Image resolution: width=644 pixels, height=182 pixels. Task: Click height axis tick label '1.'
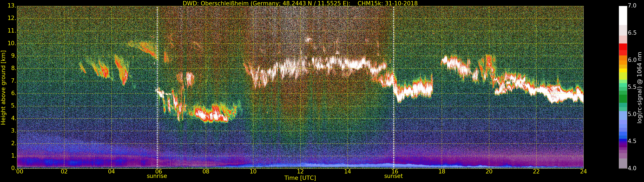(14, 156)
